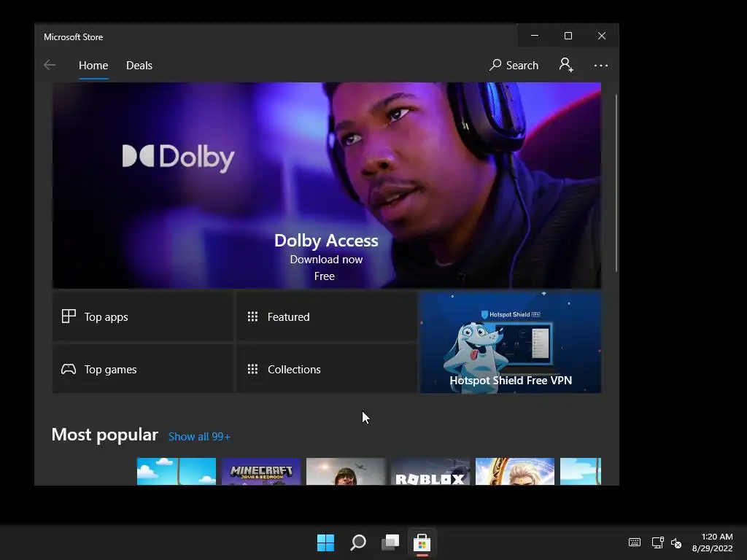The image size is (747, 560).
Task: Open Top games tile
Action: [x=143, y=369]
